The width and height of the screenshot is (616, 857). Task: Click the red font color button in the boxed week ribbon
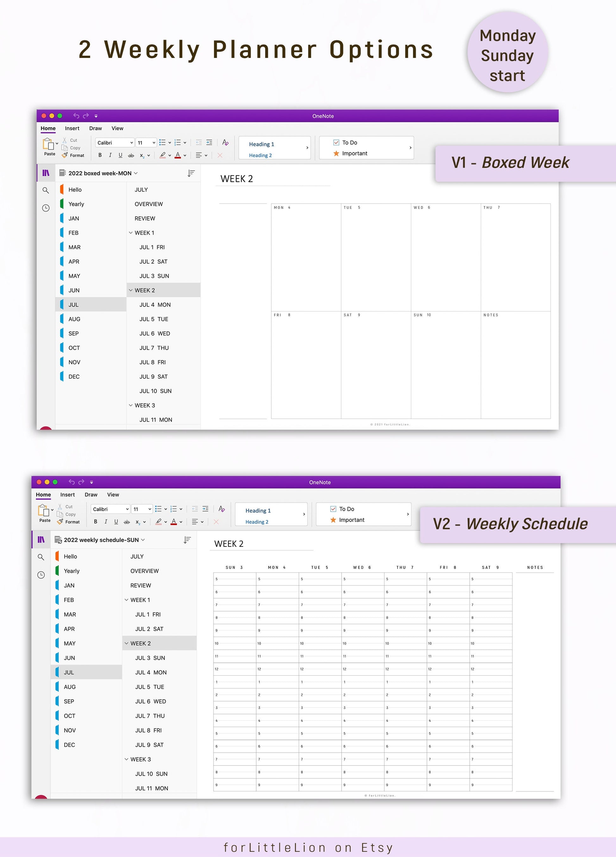pyautogui.click(x=178, y=155)
